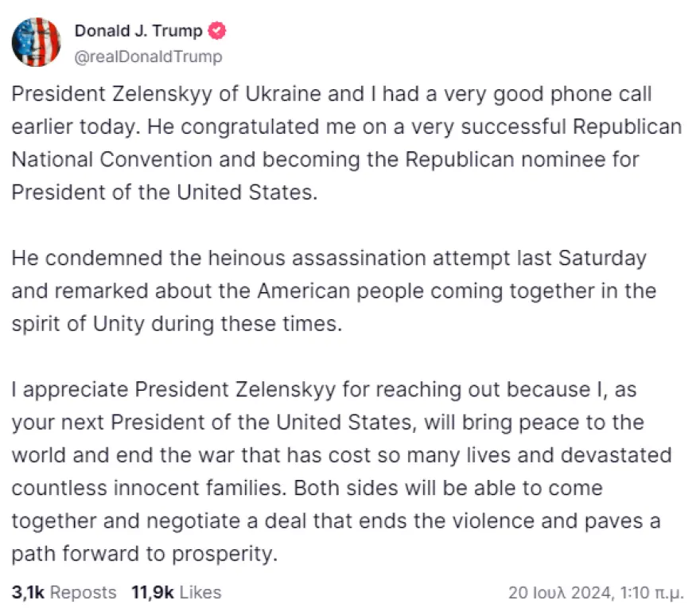
Task: Click the line starting "earlier today. He congratulated"
Action: pyautogui.click(x=346, y=126)
